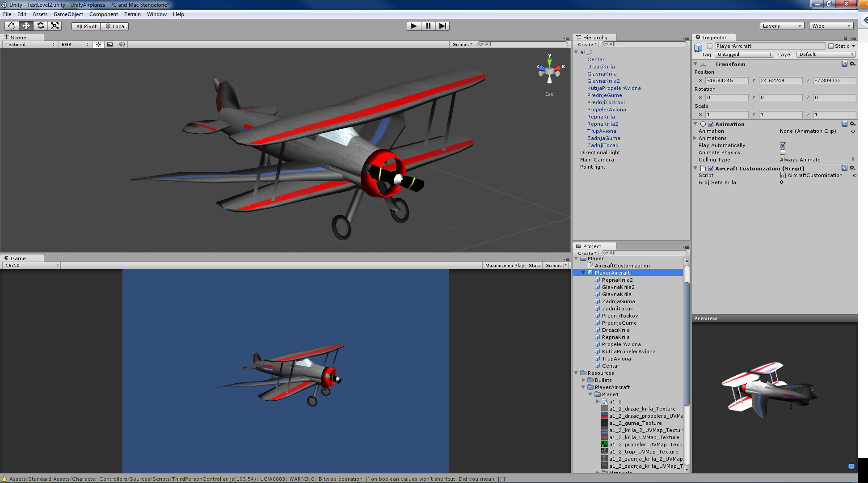This screenshot has height=483, width=868.
Task: Open Transform component gear settings
Action: coord(852,64)
